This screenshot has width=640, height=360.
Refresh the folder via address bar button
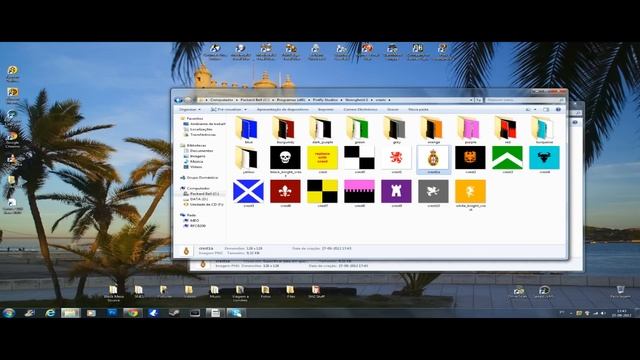(x=478, y=100)
